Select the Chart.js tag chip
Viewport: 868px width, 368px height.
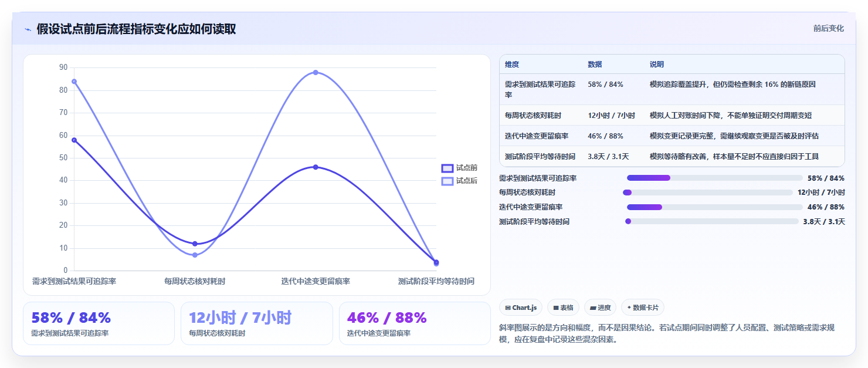coord(521,308)
